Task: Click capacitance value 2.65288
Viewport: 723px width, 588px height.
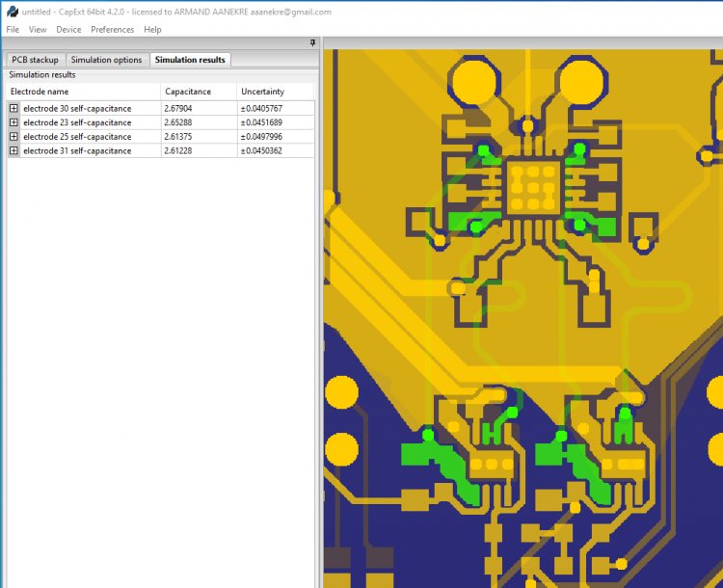Action: [178, 122]
